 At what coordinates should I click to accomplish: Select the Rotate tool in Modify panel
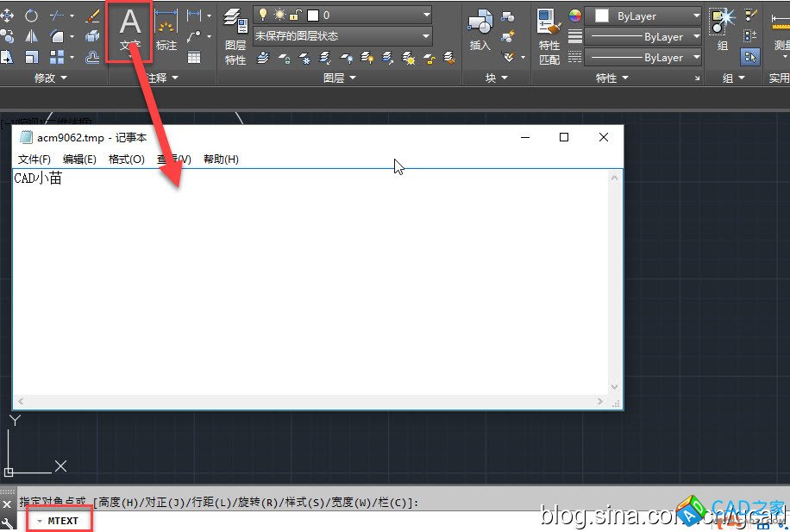click(31, 16)
